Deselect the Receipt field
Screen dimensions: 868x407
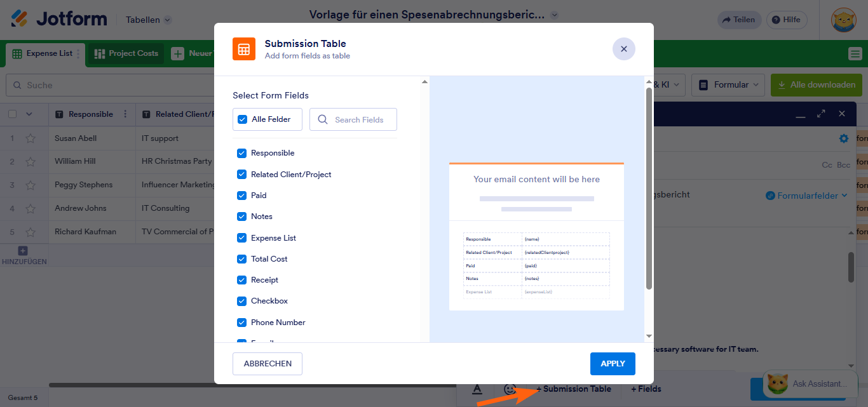[241, 279]
